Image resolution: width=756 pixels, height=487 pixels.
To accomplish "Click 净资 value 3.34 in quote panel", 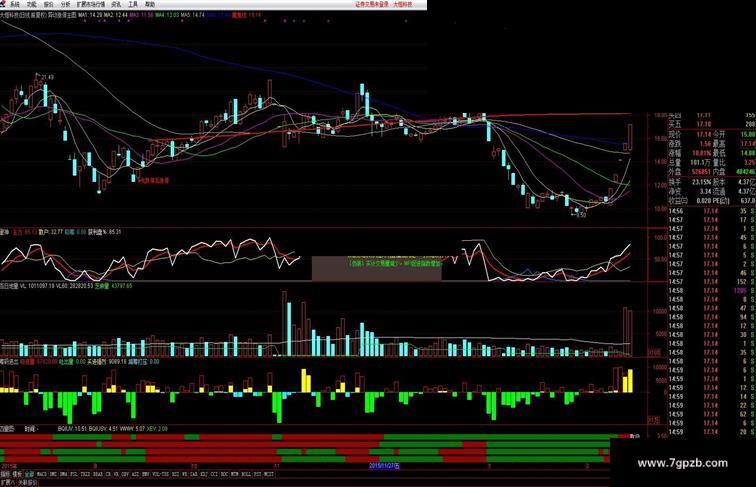I will [x=705, y=191].
